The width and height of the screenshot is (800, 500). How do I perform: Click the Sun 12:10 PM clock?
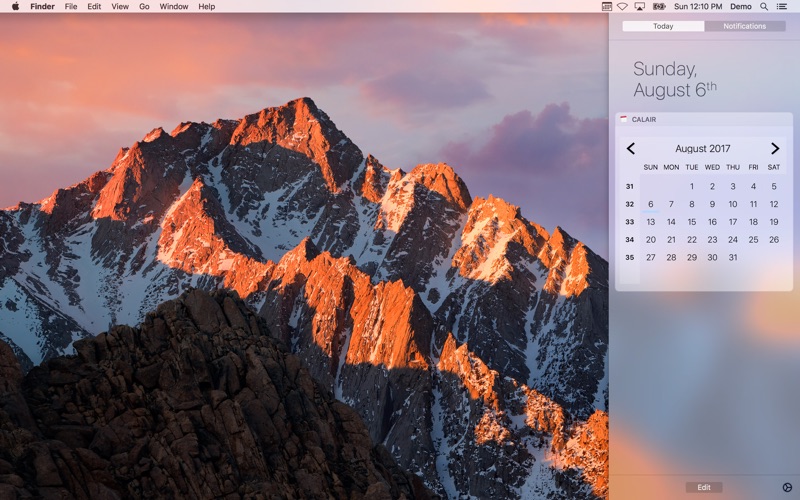tap(698, 6)
